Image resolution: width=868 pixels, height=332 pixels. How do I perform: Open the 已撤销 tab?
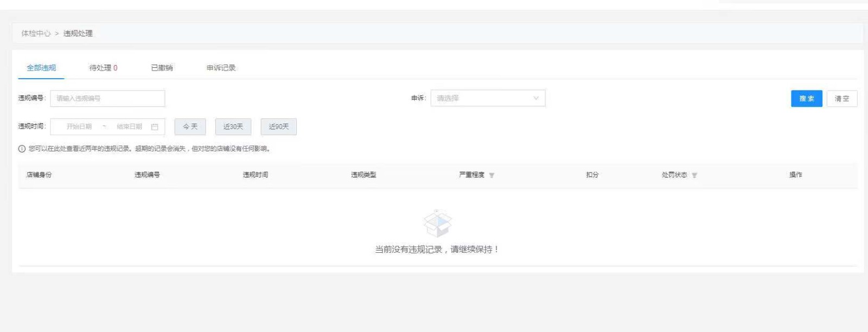click(x=162, y=68)
